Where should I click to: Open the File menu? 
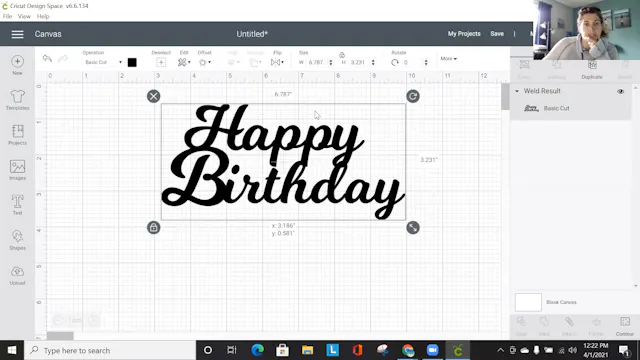click(x=7, y=16)
